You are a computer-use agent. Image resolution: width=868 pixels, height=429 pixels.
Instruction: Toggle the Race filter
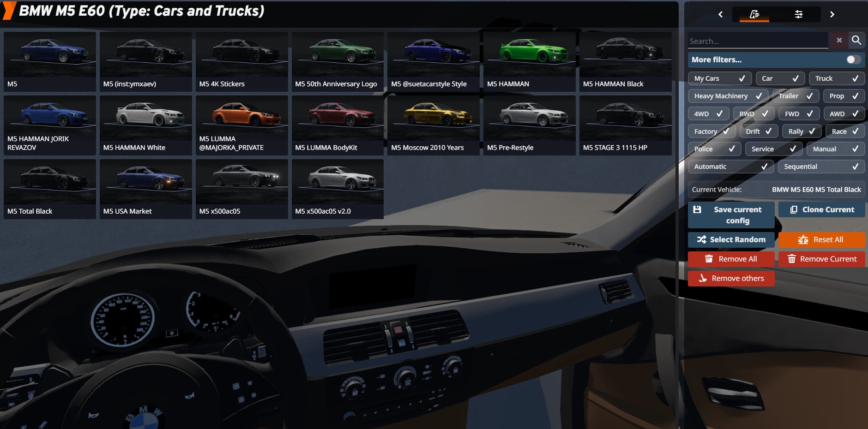[845, 131]
